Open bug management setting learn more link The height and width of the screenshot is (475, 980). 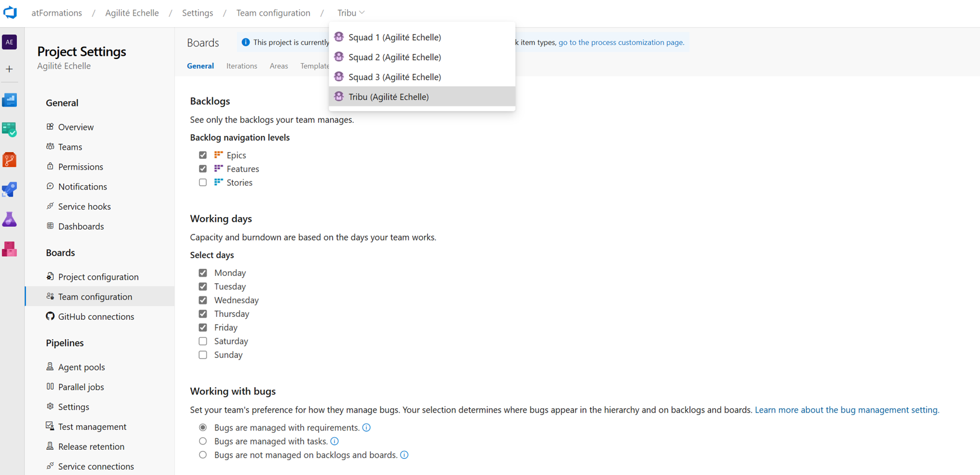[x=846, y=409]
